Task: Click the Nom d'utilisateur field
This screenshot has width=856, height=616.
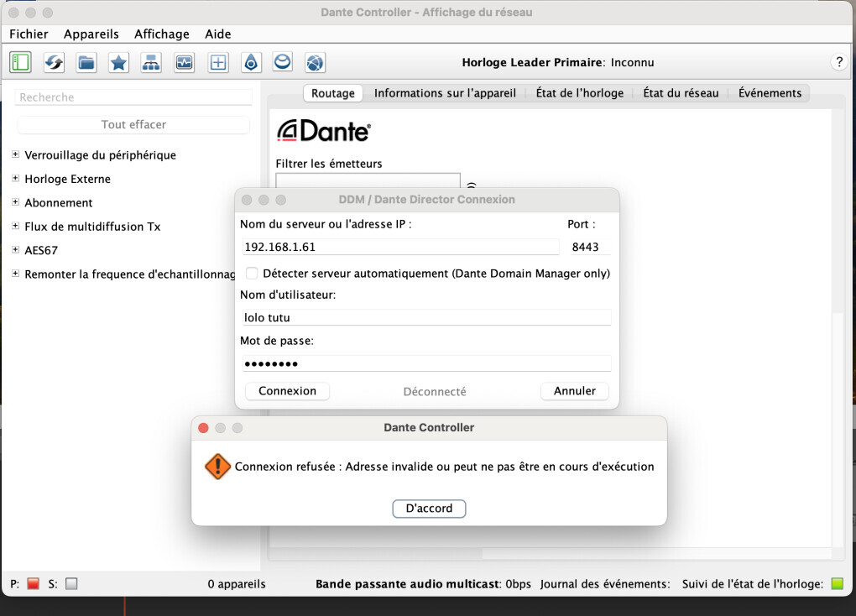Action: pyautogui.click(x=426, y=317)
